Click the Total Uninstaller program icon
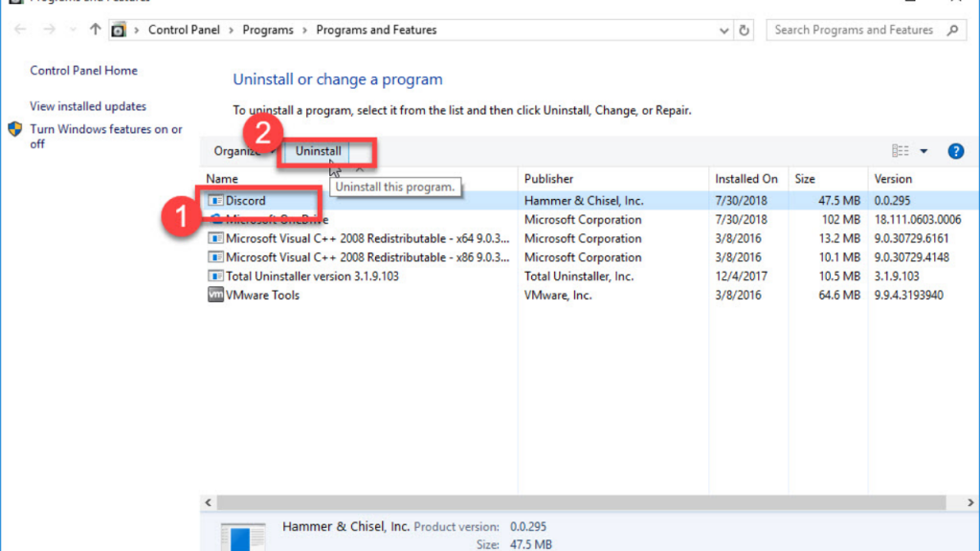The width and height of the screenshot is (980, 551). click(215, 275)
